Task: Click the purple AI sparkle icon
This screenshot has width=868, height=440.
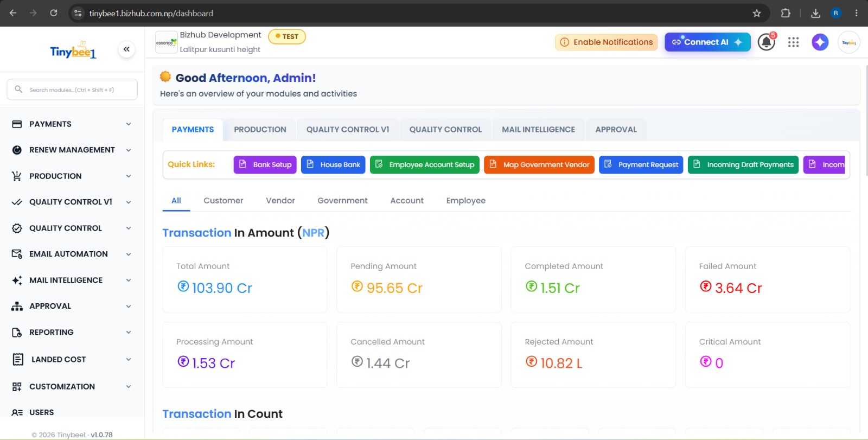Action: coord(820,42)
